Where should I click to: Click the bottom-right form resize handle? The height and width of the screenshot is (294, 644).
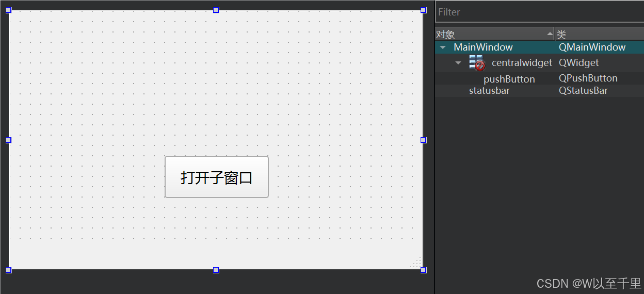(424, 270)
